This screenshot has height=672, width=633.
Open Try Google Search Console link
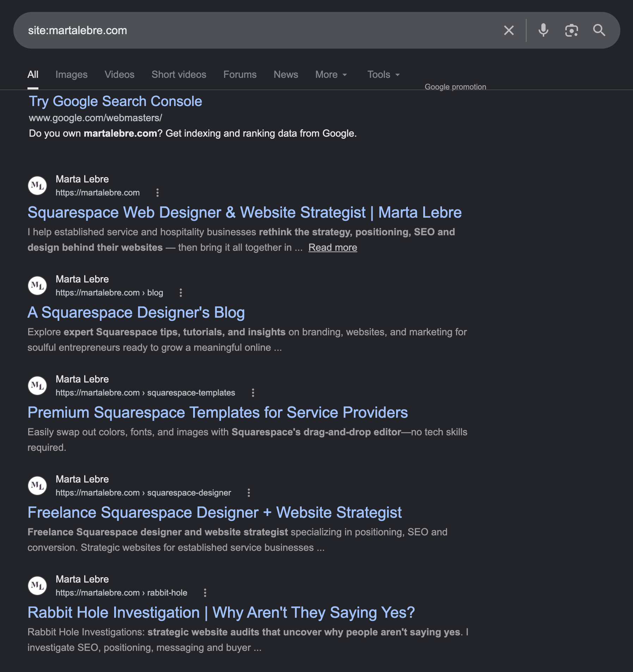coord(115,101)
